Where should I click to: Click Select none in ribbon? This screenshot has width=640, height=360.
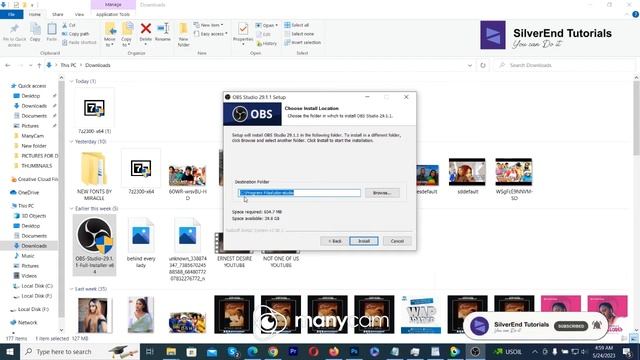(x=299, y=34)
